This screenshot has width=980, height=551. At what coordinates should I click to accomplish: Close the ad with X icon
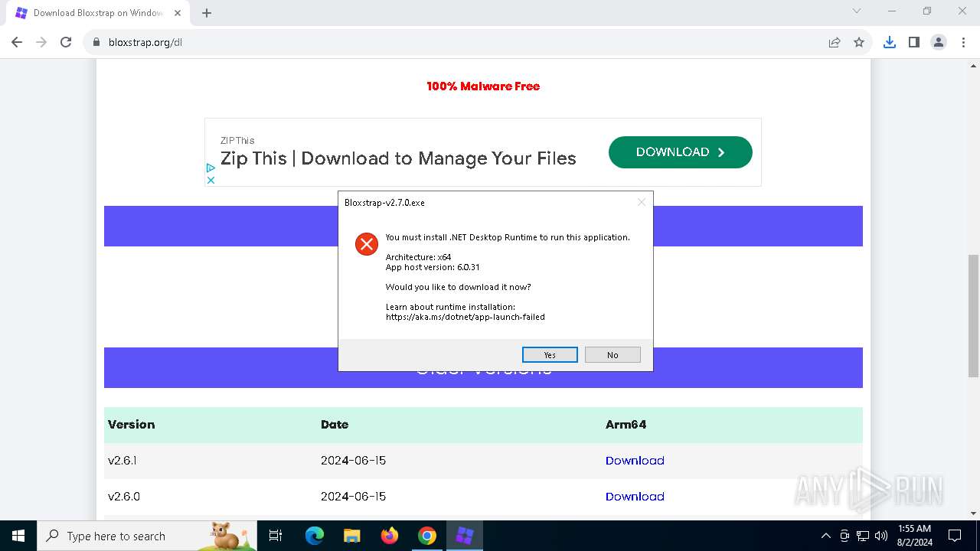click(x=211, y=180)
